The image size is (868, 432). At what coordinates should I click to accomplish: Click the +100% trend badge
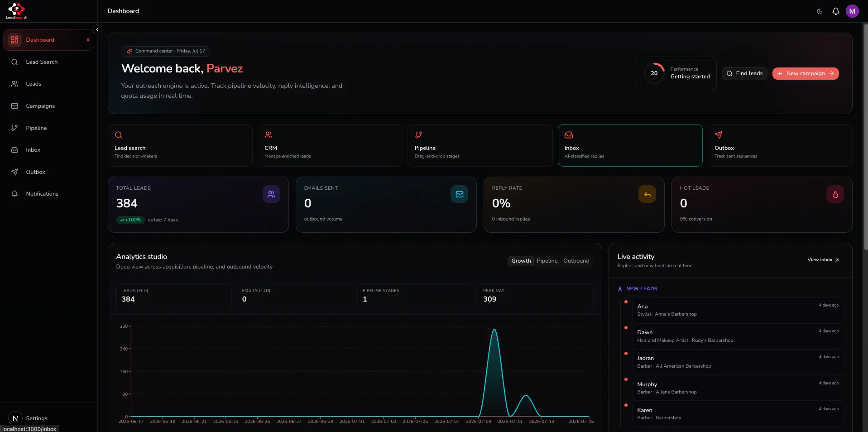click(x=131, y=220)
